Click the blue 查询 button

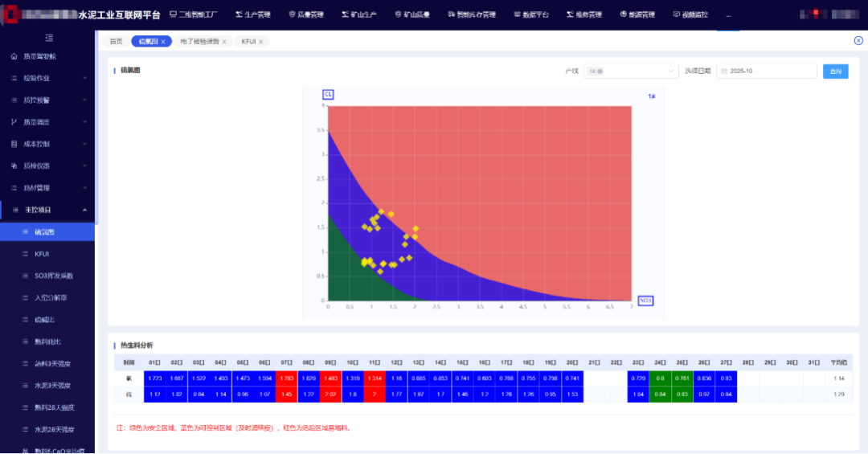coord(835,72)
